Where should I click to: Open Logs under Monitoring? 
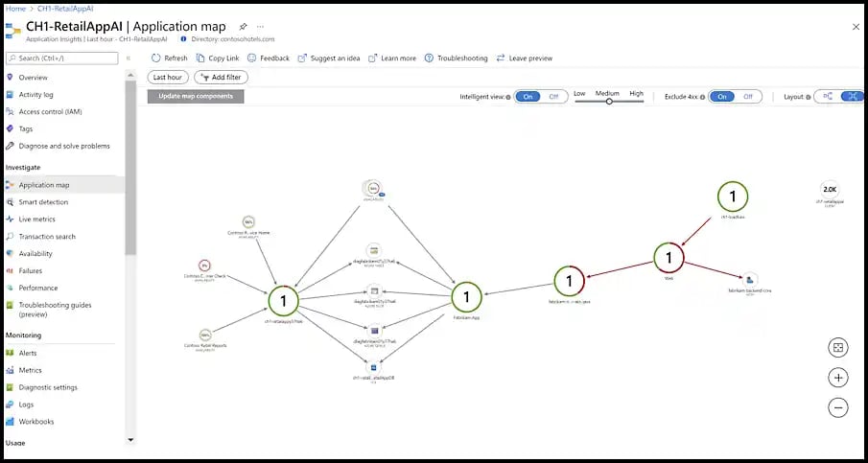pyautogui.click(x=26, y=405)
